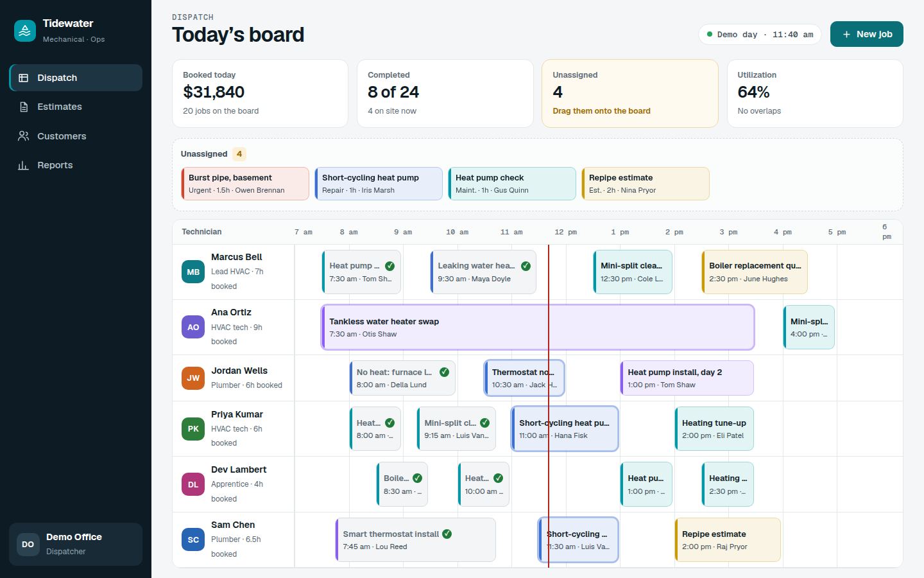Open the Heating tune-up Eli Patel job
Image resolution: width=924 pixels, height=578 pixels.
pos(714,429)
